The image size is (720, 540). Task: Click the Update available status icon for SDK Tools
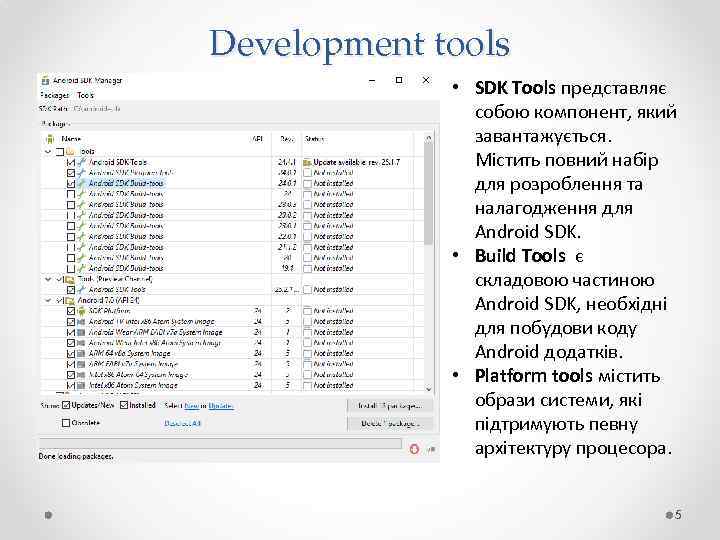click(307, 162)
